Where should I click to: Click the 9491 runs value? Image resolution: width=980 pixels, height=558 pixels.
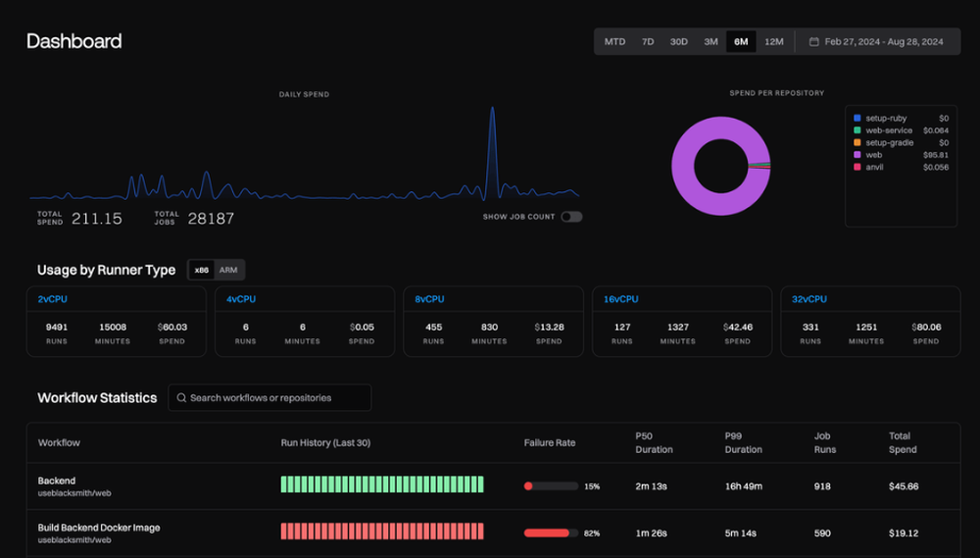coord(57,328)
